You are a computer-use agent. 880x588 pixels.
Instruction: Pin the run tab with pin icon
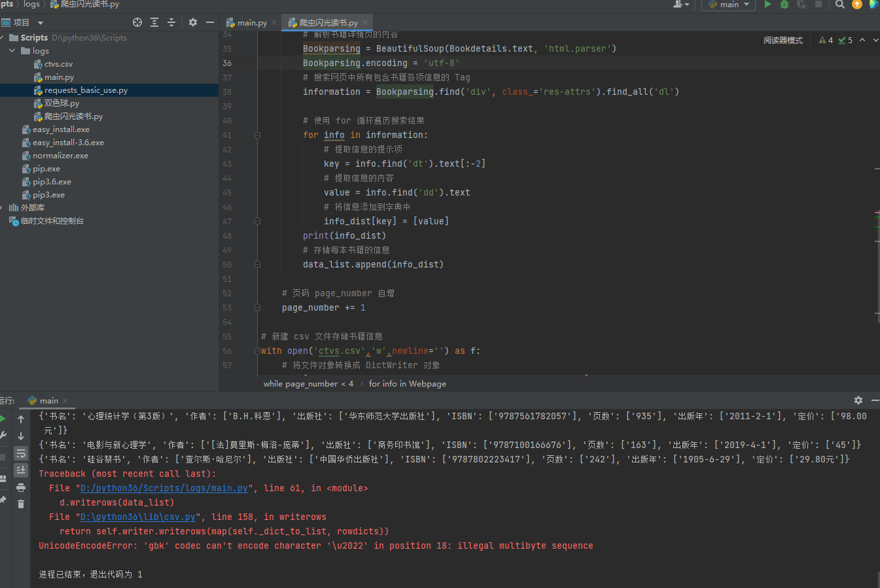[3, 500]
